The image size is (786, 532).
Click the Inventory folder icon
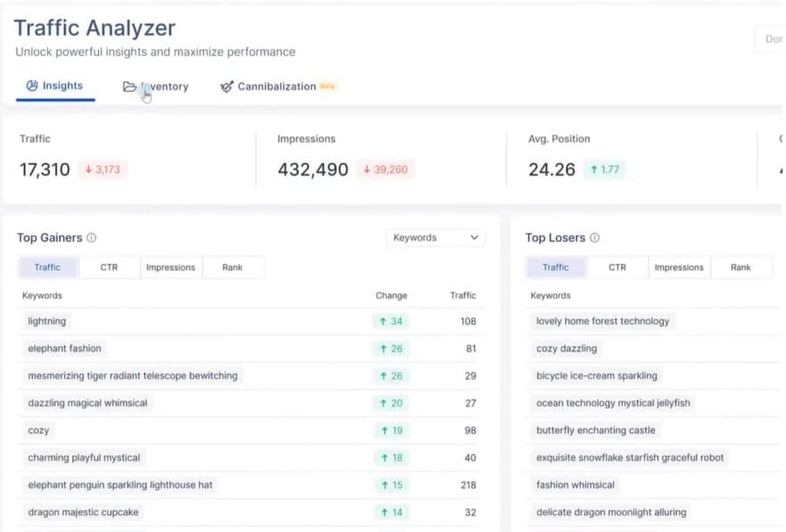point(129,86)
